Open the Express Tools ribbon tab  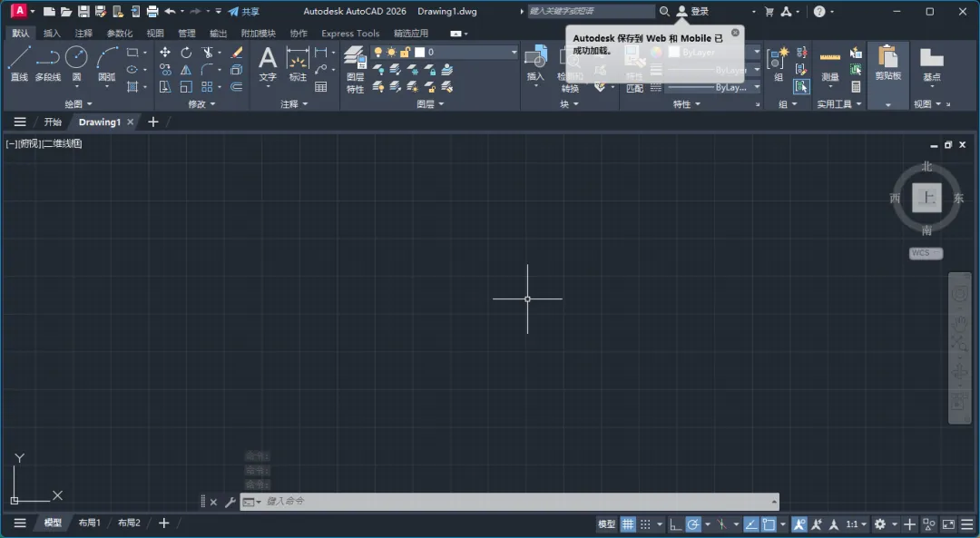pos(350,34)
